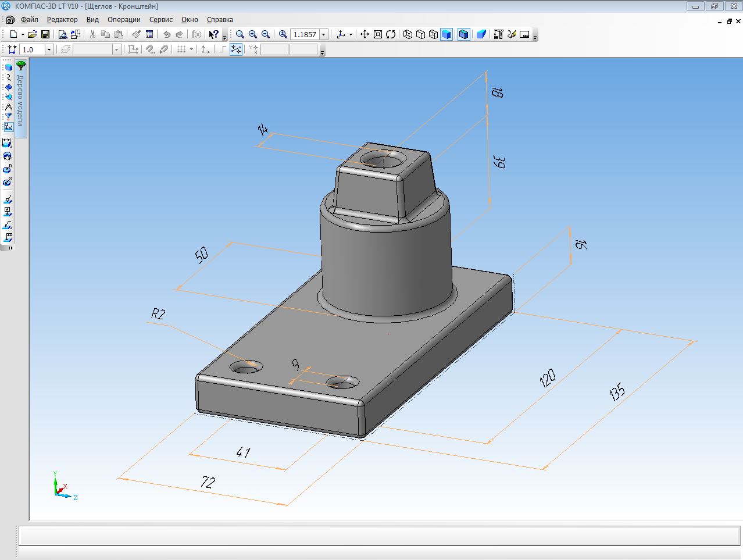Open the cursor step 1.0 dropdown
The height and width of the screenshot is (560, 743).
pos(49,50)
